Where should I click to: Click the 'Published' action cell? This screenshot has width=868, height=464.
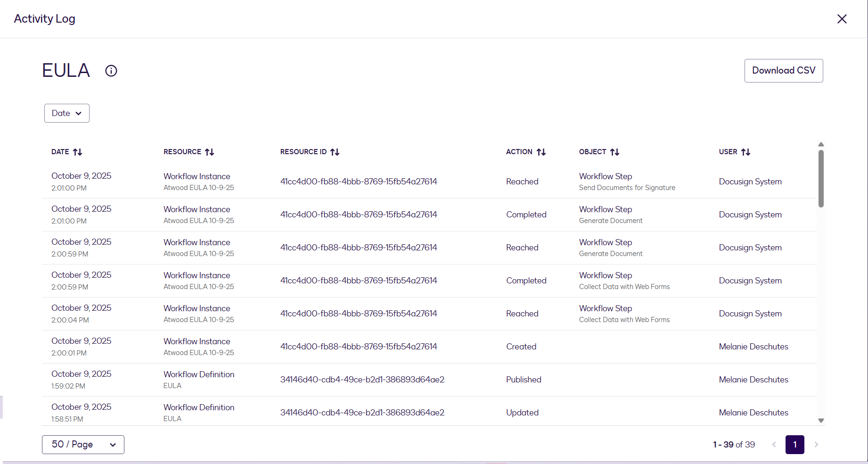pyautogui.click(x=524, y=380)
